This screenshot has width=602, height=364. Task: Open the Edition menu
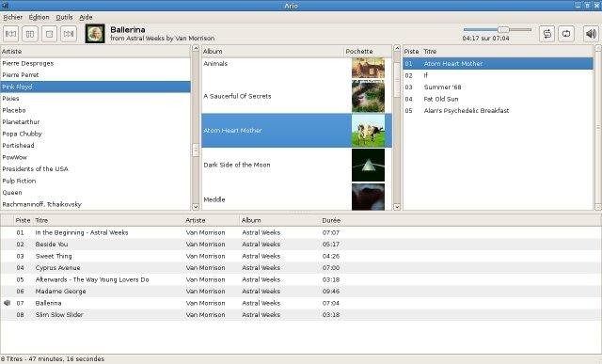click(x=39, y=17)
